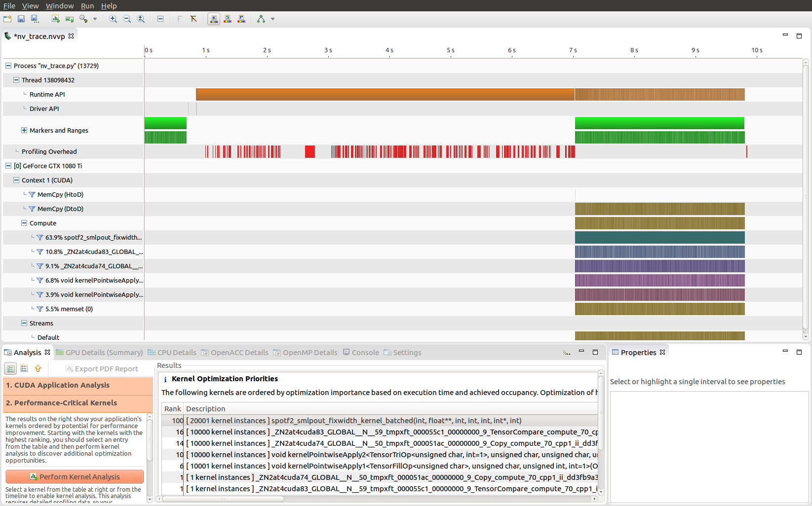Viewport: 812px width, 506px height.
Task: Click the collapse-all minus icon in the toolbar
Action: coord(160,19)
